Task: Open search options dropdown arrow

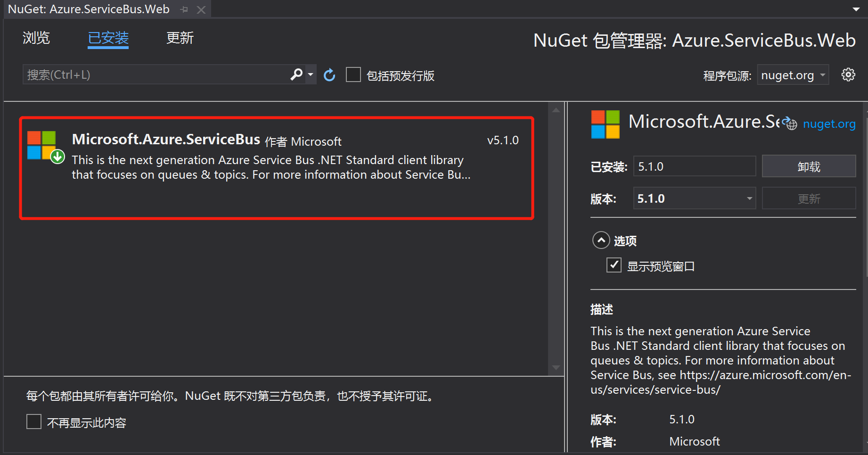Action: (311, 74)
